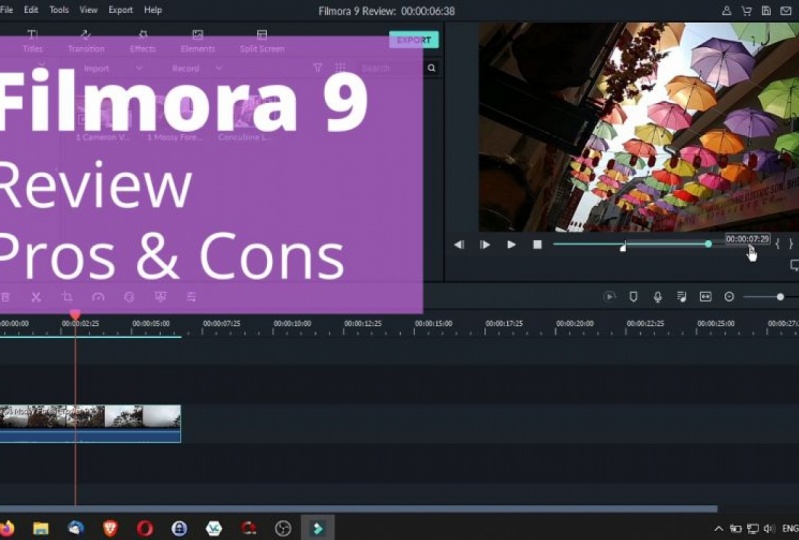
Task: Click the timeline zoom slider handle
Action: pyautogui.click(x=780, y=296)
